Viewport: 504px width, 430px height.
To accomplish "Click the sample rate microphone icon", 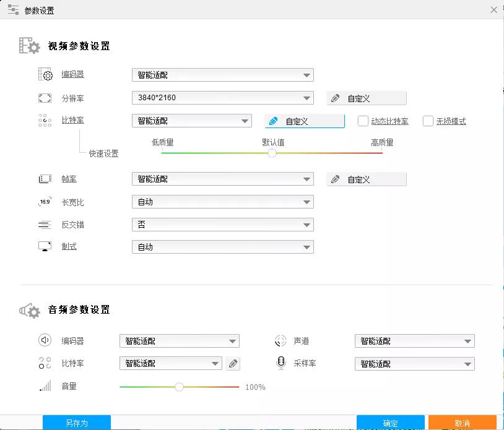I will [x=280, y=364].
